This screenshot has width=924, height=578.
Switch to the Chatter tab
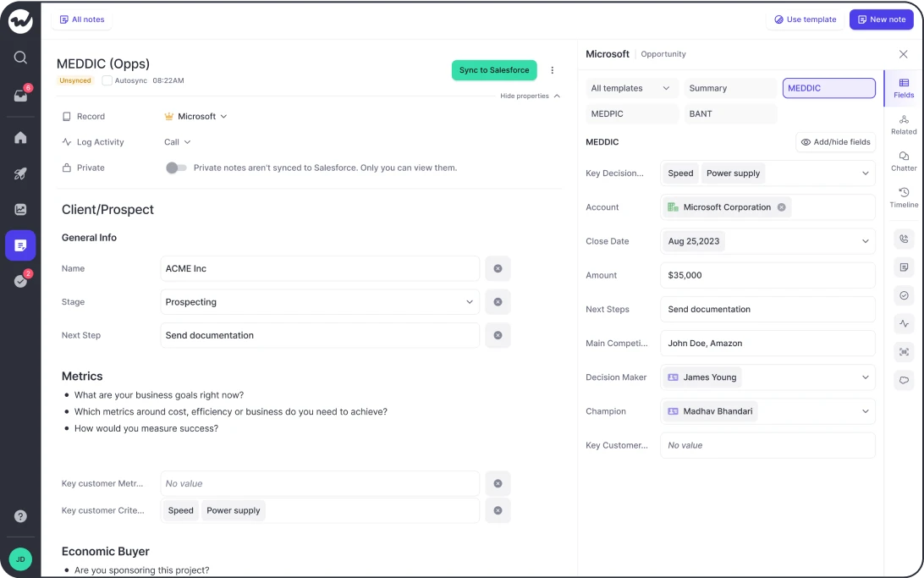(x=904, y=162)
